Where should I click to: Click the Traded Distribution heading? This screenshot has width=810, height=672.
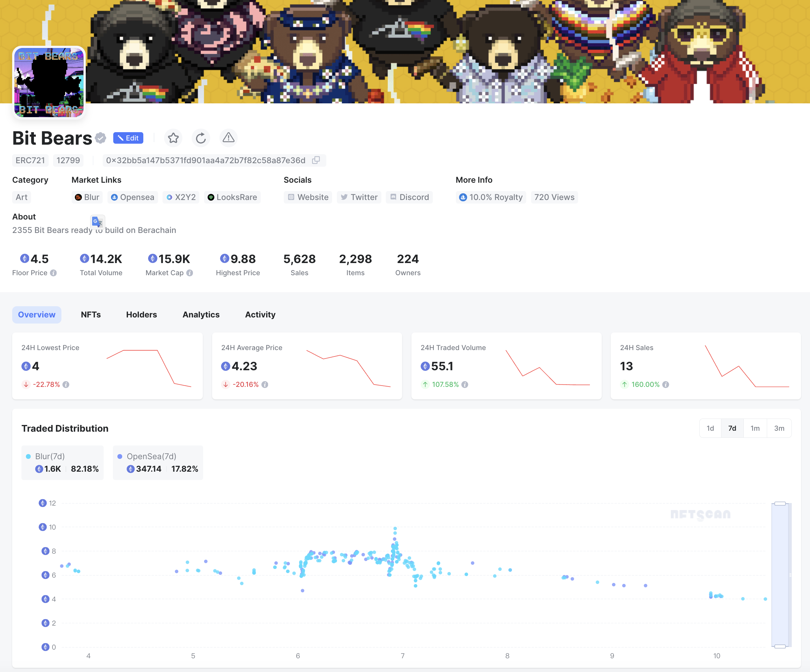pos(65,428)
